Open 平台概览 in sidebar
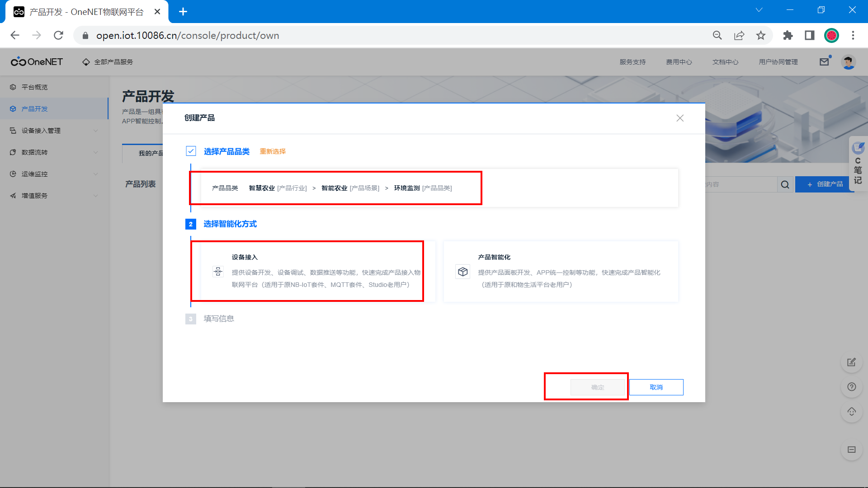Viewport: 868px width, 488px height. [x=34, y=87]
